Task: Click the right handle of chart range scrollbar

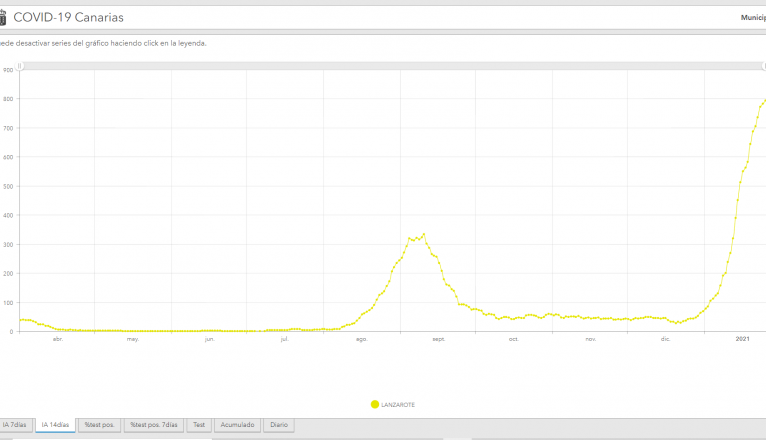Action: [x=763, y=66]
